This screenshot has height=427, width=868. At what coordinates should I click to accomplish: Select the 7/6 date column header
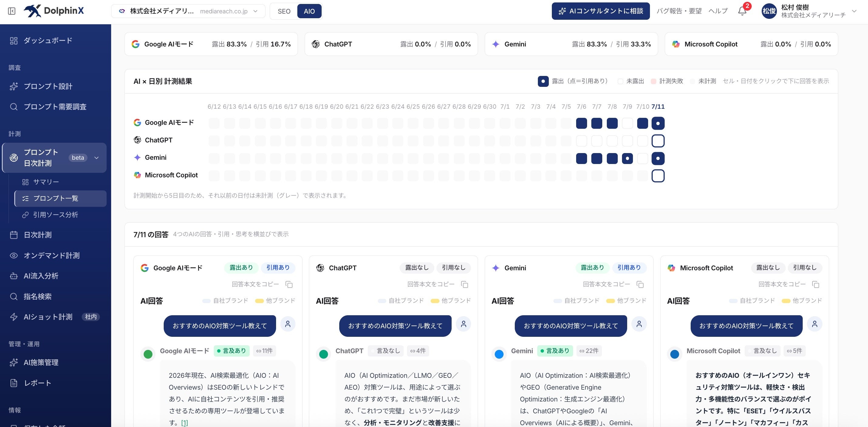[581, 107]
